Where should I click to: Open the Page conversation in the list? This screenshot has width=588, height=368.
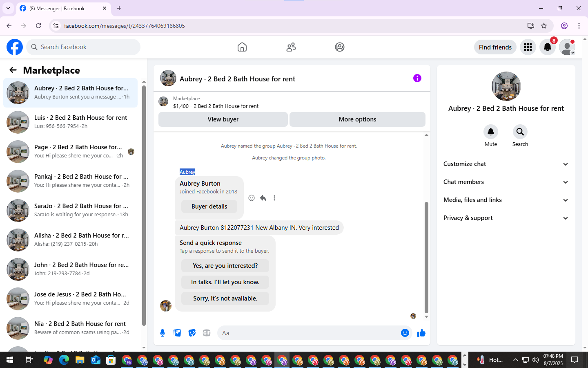click(x=70, y=152)
